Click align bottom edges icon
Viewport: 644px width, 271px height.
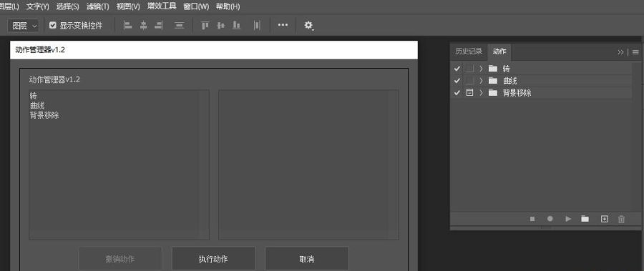236,26
